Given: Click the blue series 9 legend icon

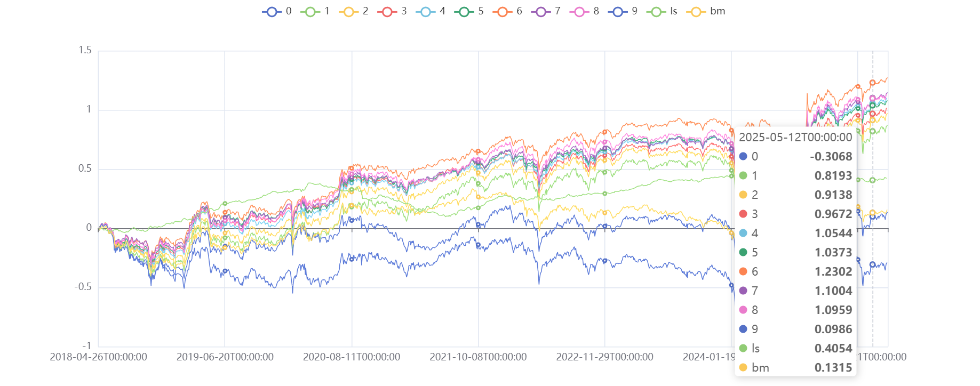Looking at the screenshot, I should (x=618, y=11).
